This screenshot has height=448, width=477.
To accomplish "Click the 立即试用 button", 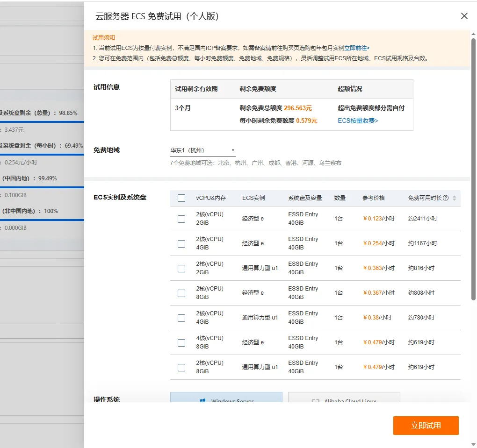I will tap(426, 426).
